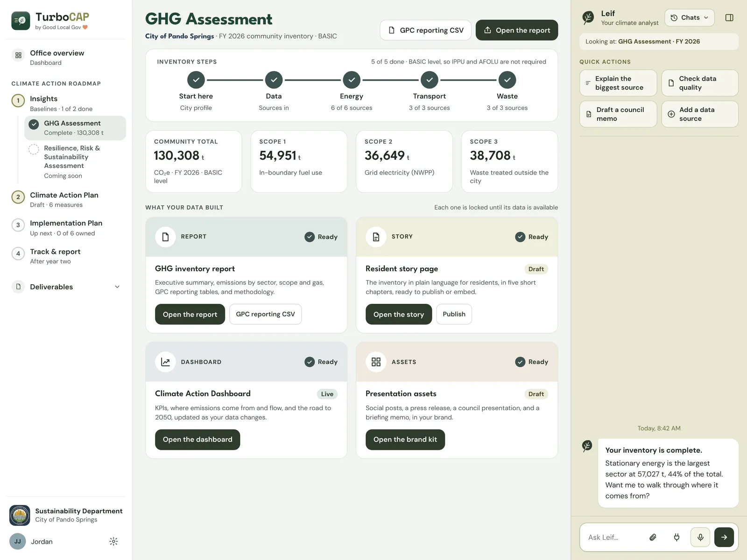The image size is (747, 560).
Task: Download GPC reporting CSV from header
Action: tap(426, 30)
